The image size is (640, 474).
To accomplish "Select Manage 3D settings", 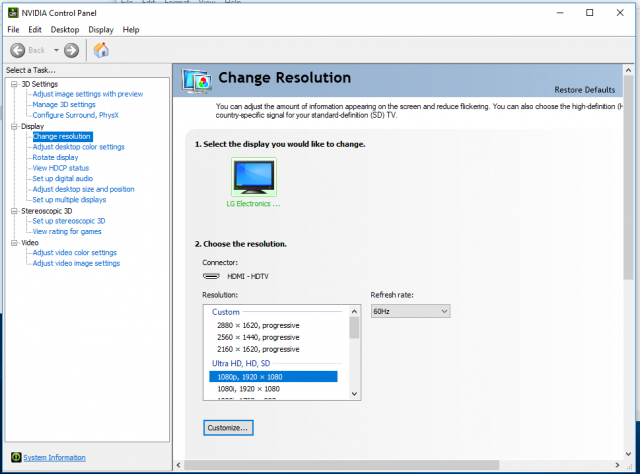I will [64, 105].
